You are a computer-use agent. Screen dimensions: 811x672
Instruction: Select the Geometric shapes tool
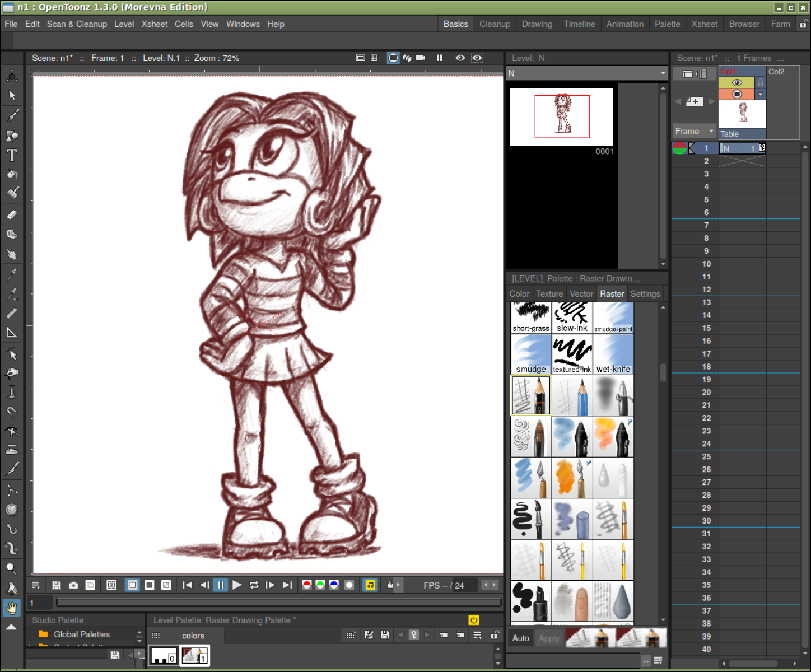[x=12, y=136]
